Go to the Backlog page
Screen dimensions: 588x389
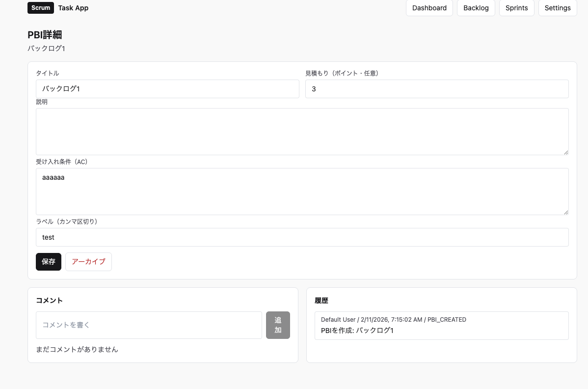[x=476, y=8]
